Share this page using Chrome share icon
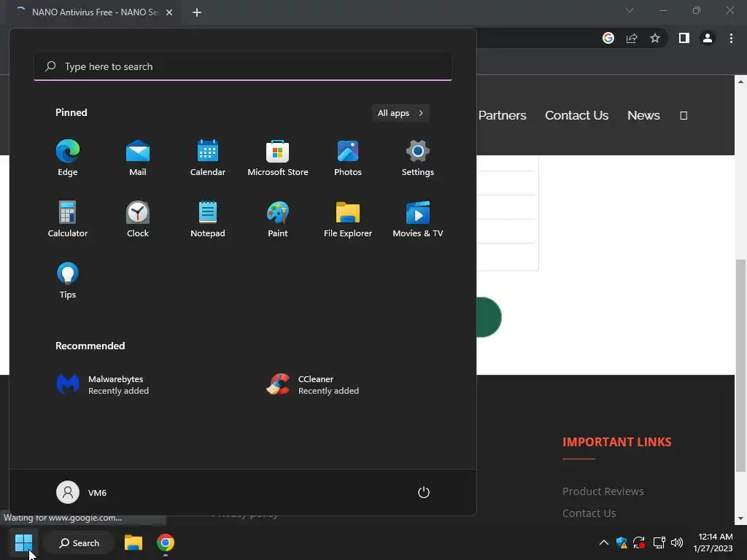747x560 pixels. [x=632, y=38]
